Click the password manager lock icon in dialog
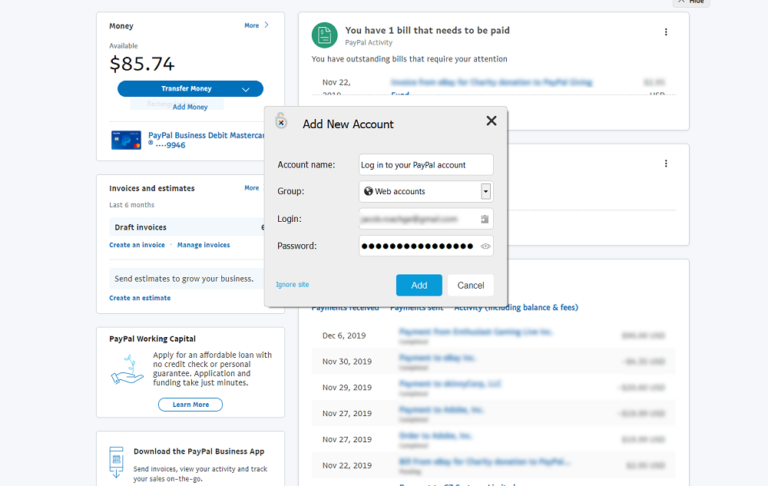768x486 pixels. point(281,120)
